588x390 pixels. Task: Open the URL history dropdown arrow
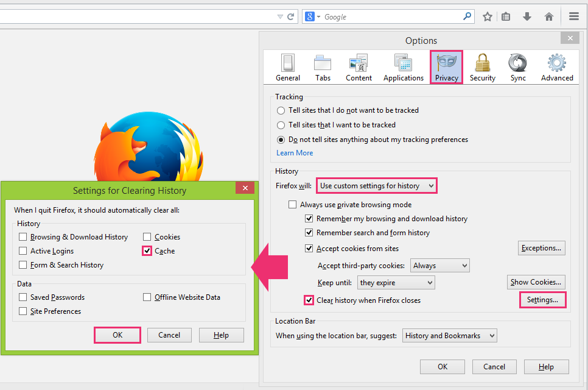pyautogui.click(x=280, y=17)
